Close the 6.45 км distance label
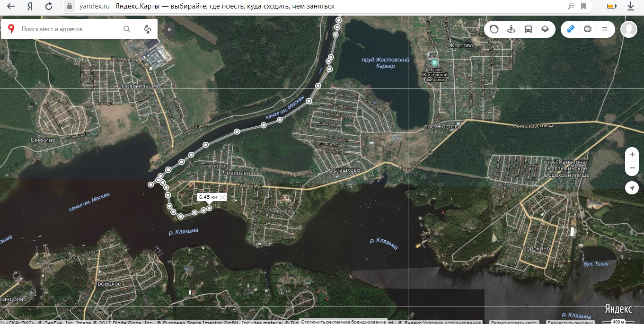 pyautogui.click(x=222, y=197)
